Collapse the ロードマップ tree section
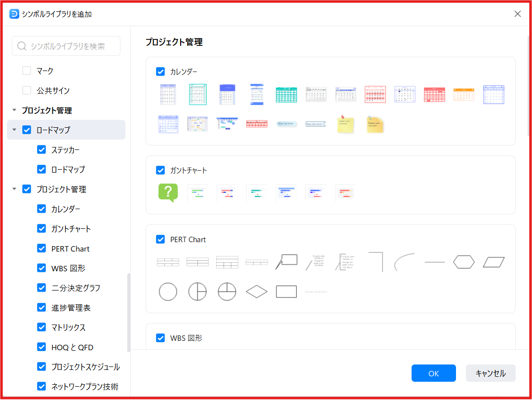The height and width of the screenshot is (400, 532). [14, 130]
